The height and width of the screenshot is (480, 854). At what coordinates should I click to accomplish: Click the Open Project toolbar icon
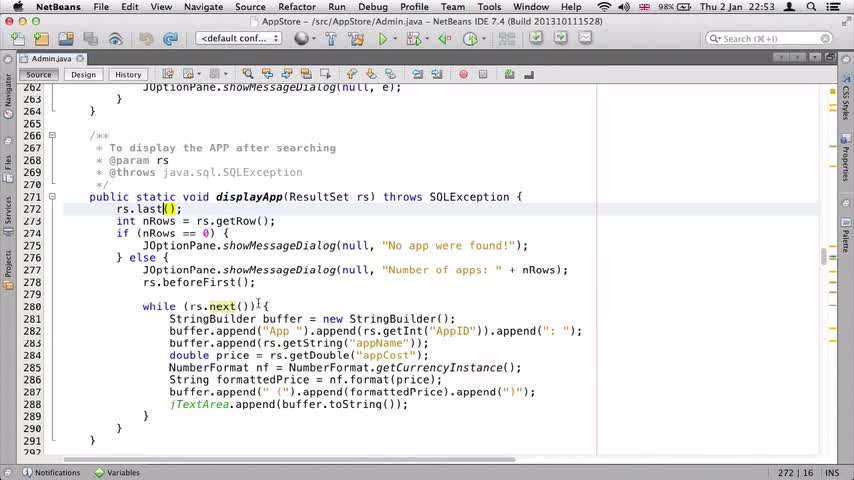click(66, 39)
